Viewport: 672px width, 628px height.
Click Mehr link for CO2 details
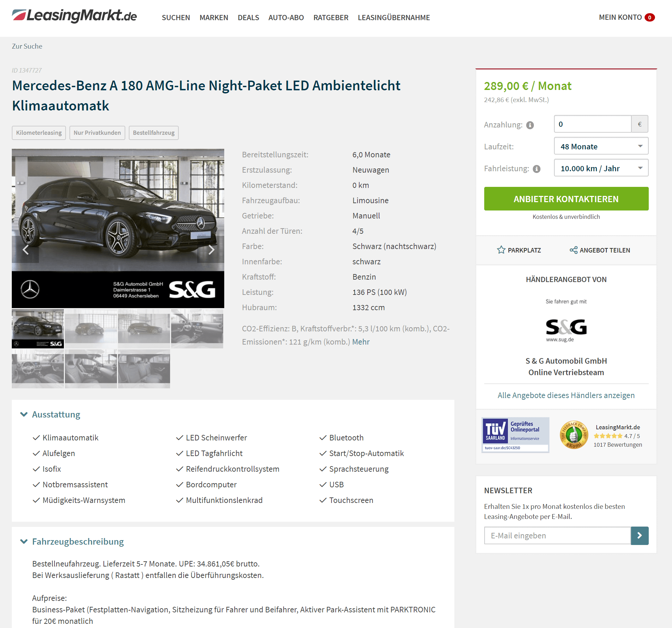361,342
